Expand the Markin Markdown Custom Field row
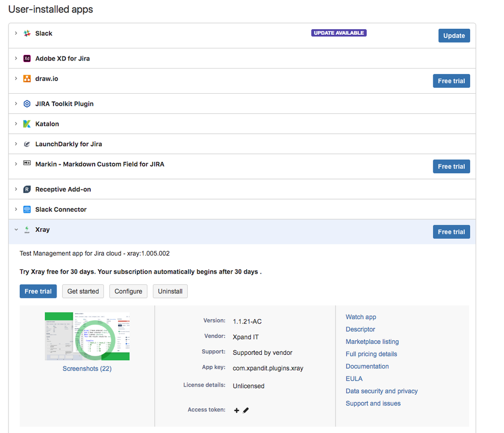Viewport: 504px width, 433px height. point(16,164)
